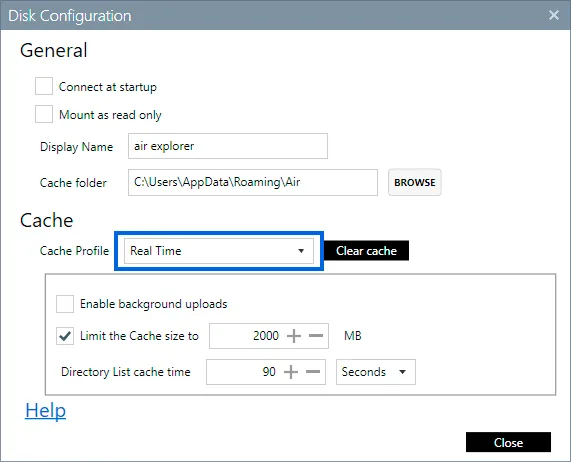Click into the Cache folder path field
This screenshot has height=462, width=571.
(253, 182)
